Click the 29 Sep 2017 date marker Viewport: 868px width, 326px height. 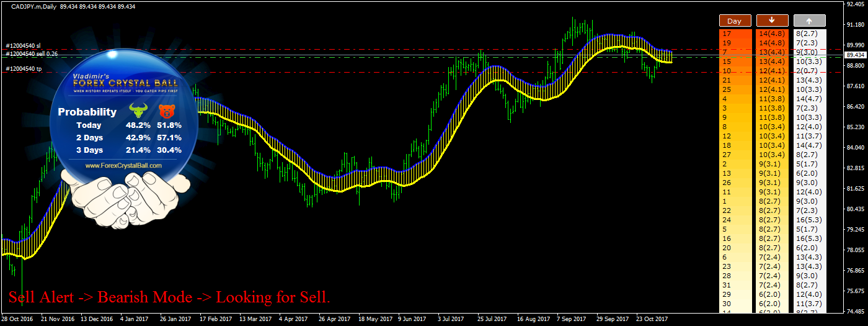click(x=611, y=319)
